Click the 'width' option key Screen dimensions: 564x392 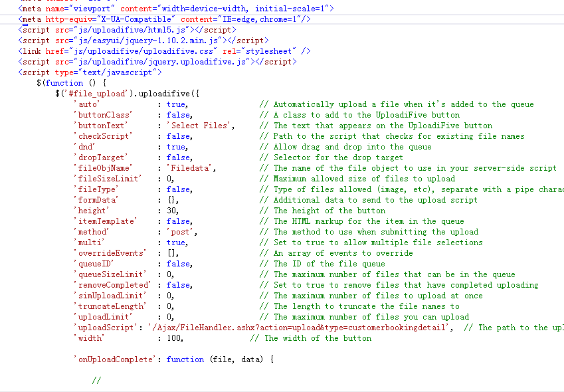(89, 338)
